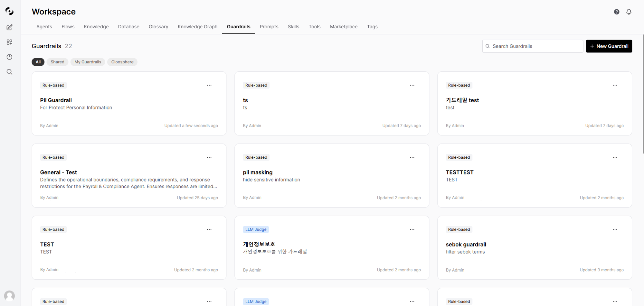This screenshot has width=644, height=306.
Task: Select the Guardrails tab
Action: click(239, 27)
